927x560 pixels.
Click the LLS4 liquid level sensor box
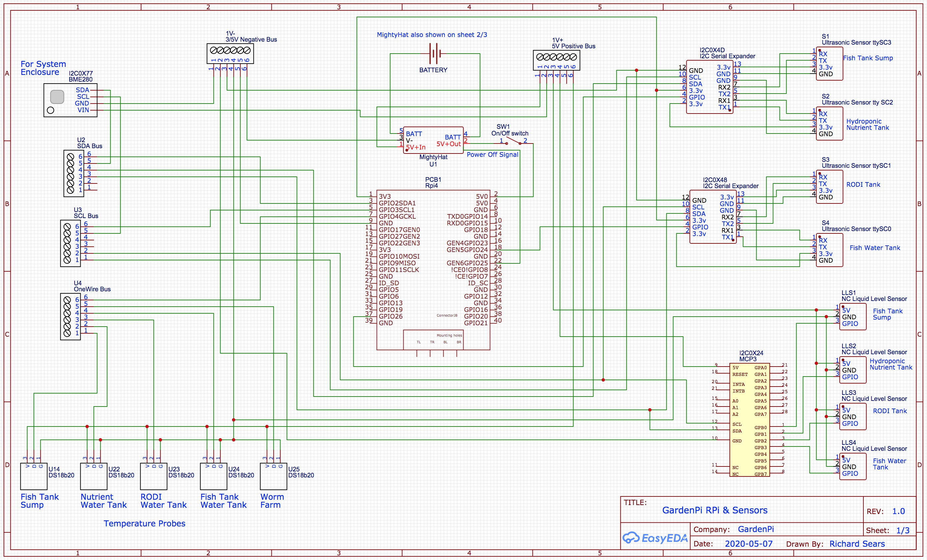(853, 466)
